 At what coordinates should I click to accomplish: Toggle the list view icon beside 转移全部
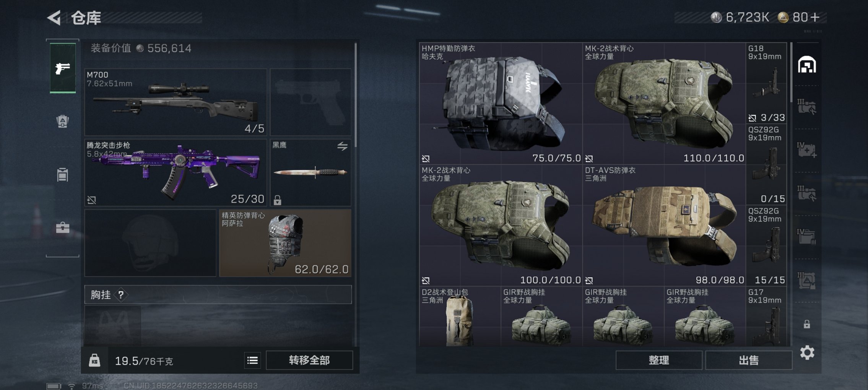252,360
